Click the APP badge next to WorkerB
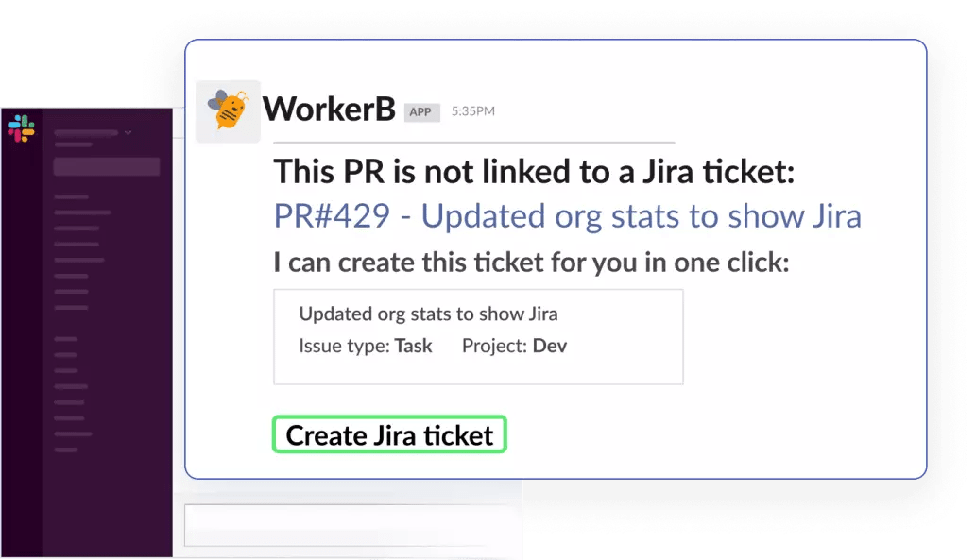This screenshot has height=560, width=976. [x=421, y=112]
